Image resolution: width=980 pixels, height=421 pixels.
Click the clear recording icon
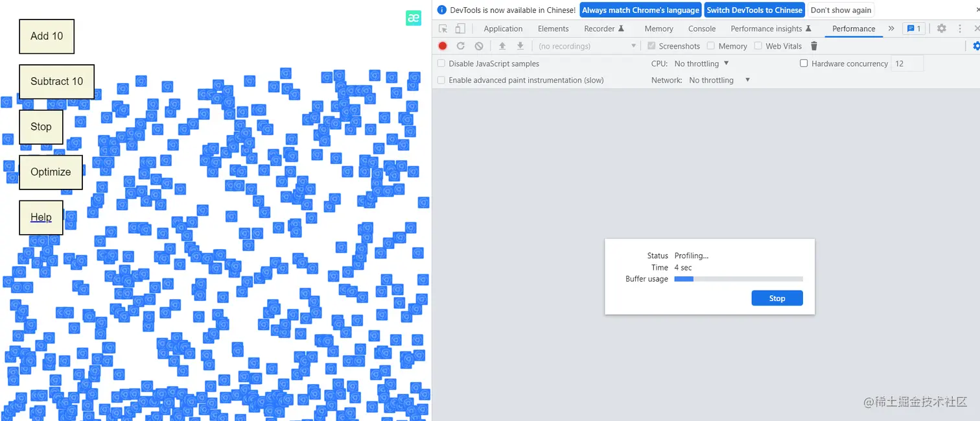coord(479,46)
